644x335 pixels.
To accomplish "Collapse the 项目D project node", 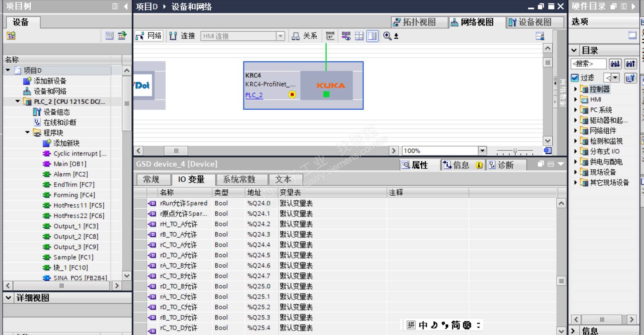I will [8, 70].
